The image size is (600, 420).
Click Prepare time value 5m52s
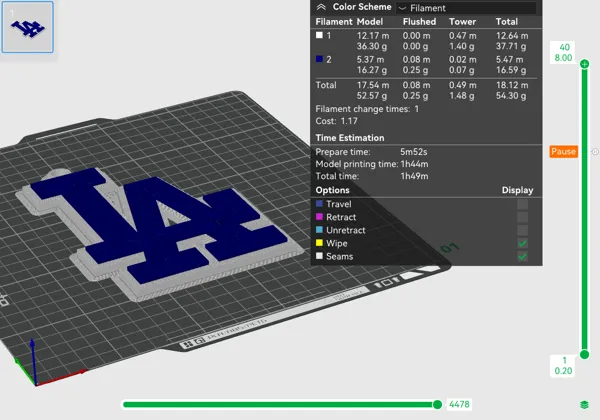[414, 152]
